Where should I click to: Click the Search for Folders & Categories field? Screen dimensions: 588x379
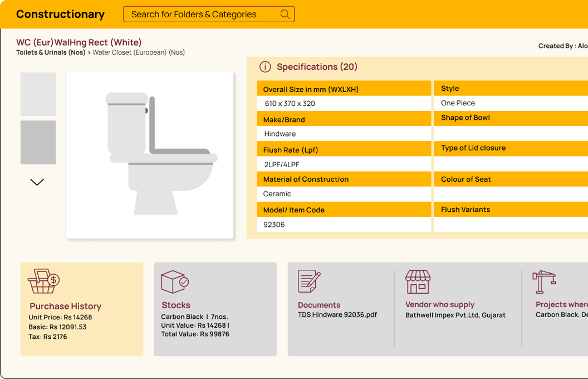(209, 14)
